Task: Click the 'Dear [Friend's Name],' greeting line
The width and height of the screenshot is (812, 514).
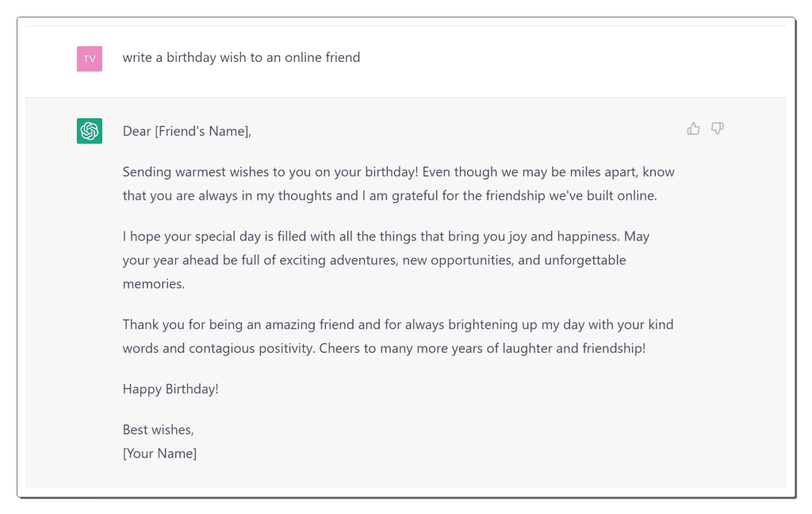Action: [187, 131]
